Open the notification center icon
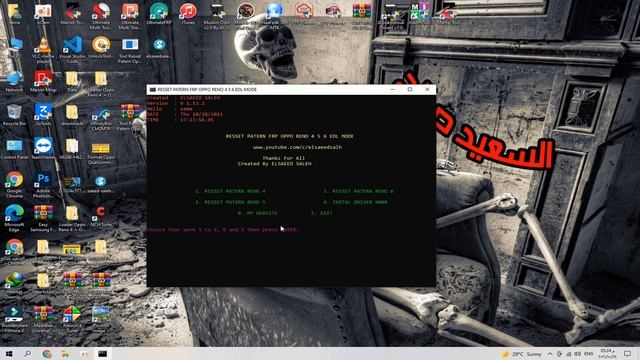 pyautogui.click(x=627, y=353)
